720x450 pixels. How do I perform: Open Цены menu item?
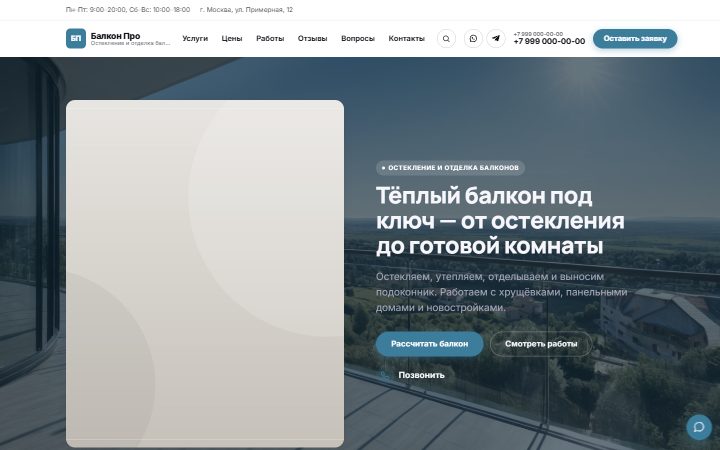[232, 39]
